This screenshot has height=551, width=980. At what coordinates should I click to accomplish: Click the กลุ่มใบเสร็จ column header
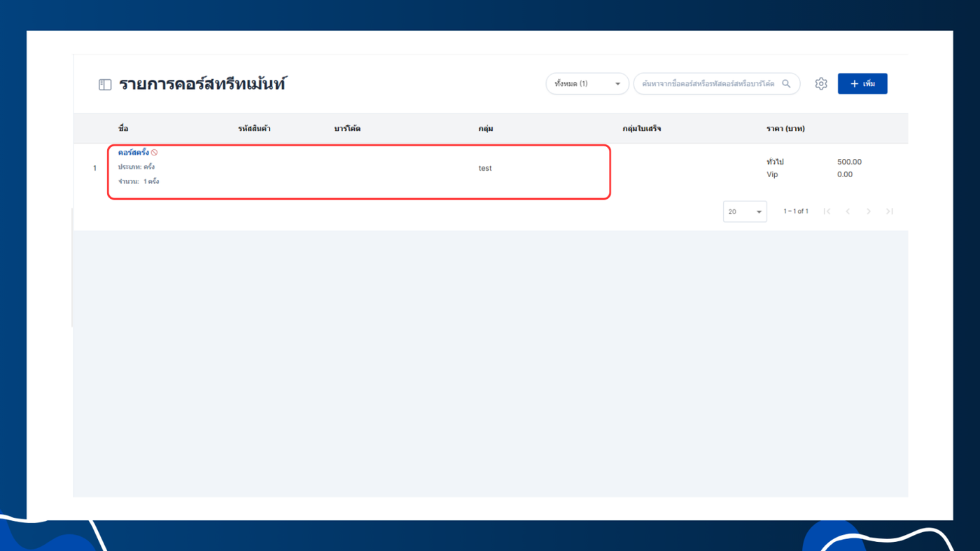tap(642, 129)
